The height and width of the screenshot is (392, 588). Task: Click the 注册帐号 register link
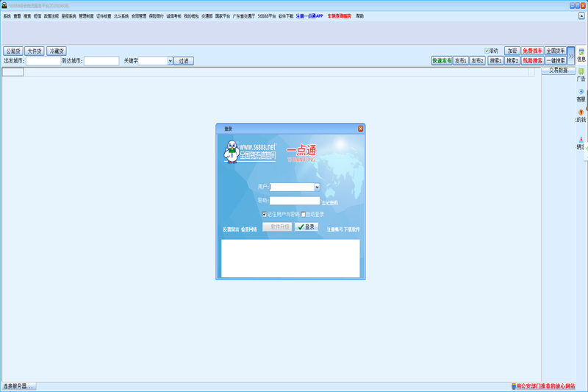[334, 229]
